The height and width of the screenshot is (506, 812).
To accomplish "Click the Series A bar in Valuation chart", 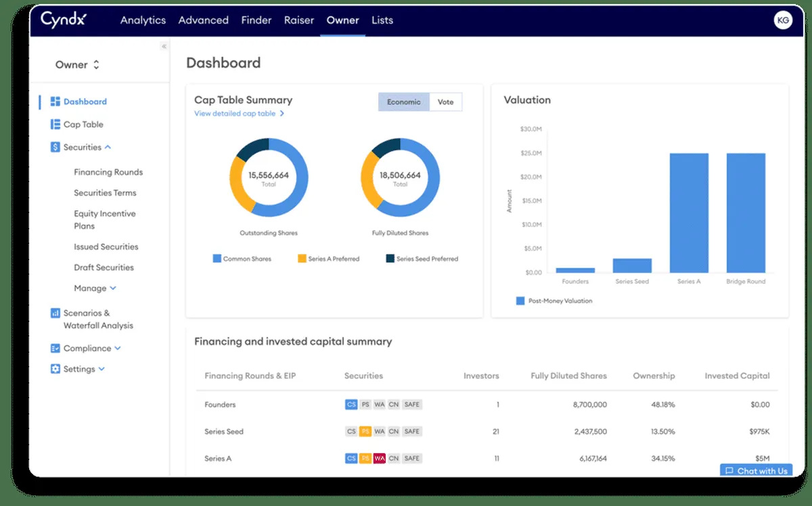I will 689,212.
